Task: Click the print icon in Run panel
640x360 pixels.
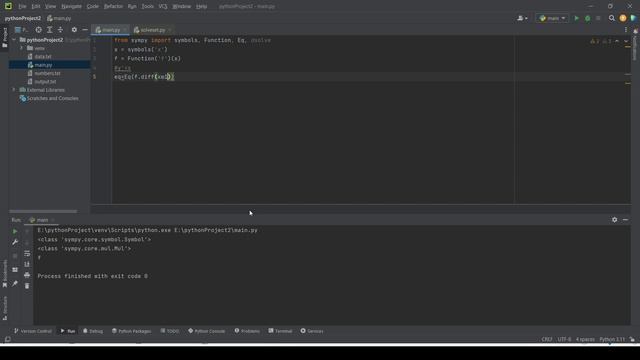Action: coord(27,275)
